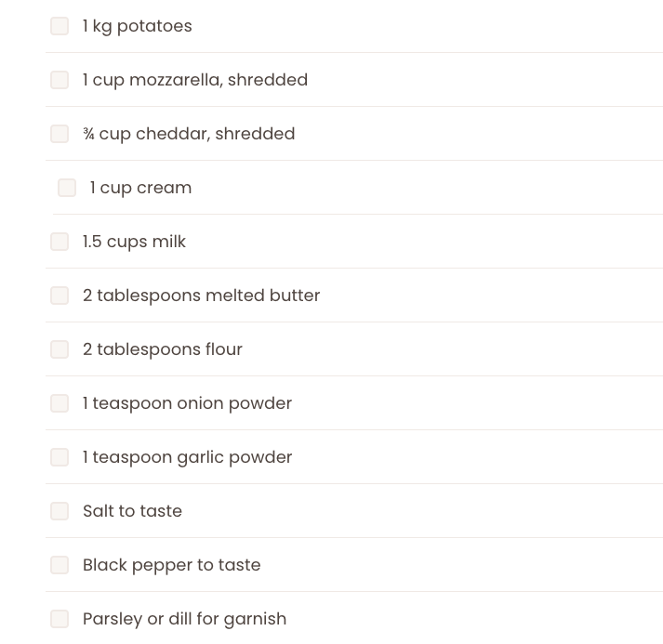Tick the melted butter checkbox
Viewport: 663px width, 644px height.
(60, 296)
